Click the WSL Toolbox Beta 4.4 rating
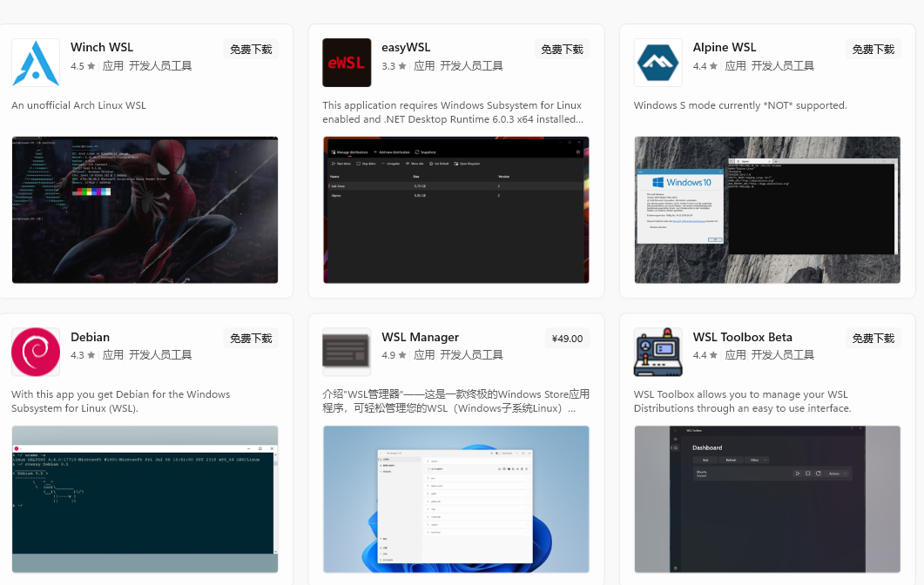924x585 pixels. 705,355
